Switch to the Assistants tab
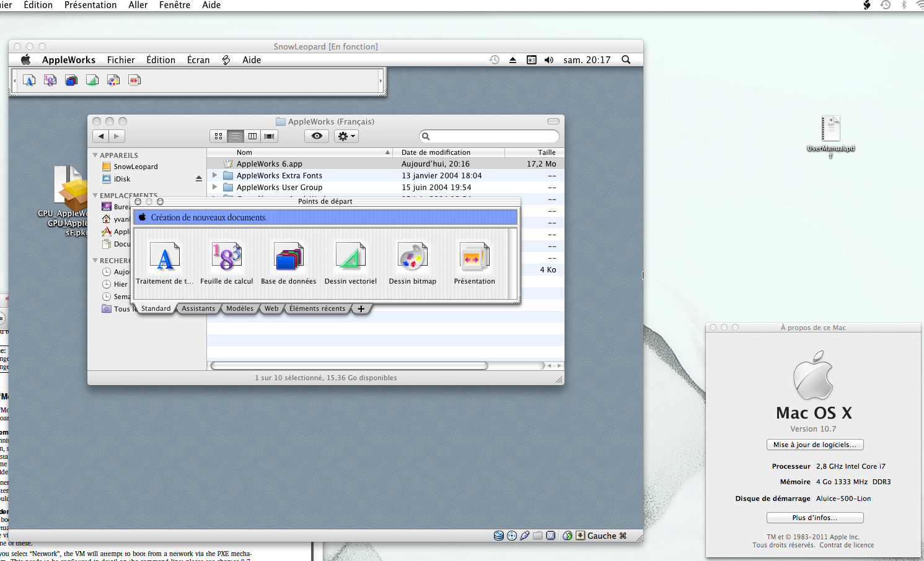Image resolution: width=924 pixels, height=561 pixels. coord(198,308)
